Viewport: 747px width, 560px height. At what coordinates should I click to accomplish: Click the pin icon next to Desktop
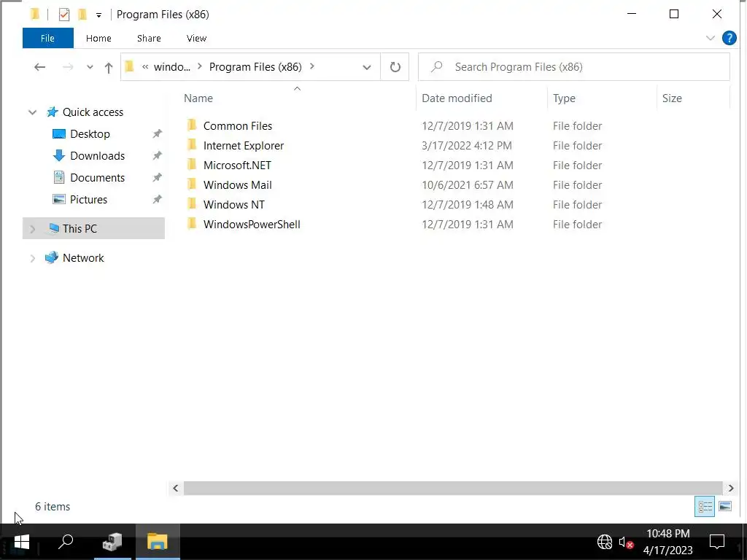click(x=157, y=134)
